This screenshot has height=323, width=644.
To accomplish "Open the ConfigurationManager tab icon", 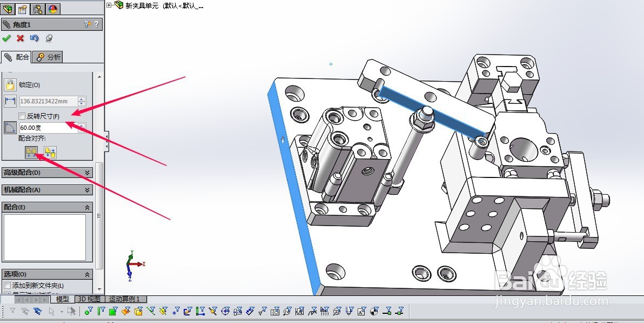I will click(x=38, y=9).
